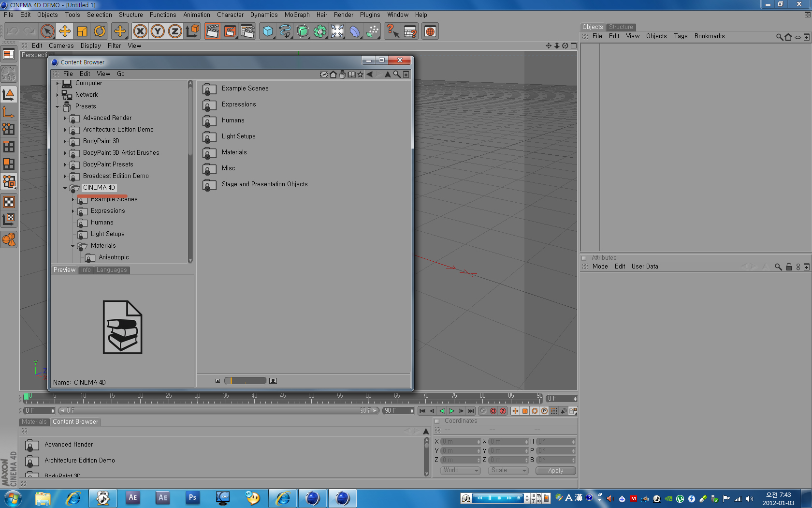Screen dimensions: 812x508
Task: Expand the Computer tree node
Action: (57, 83)
